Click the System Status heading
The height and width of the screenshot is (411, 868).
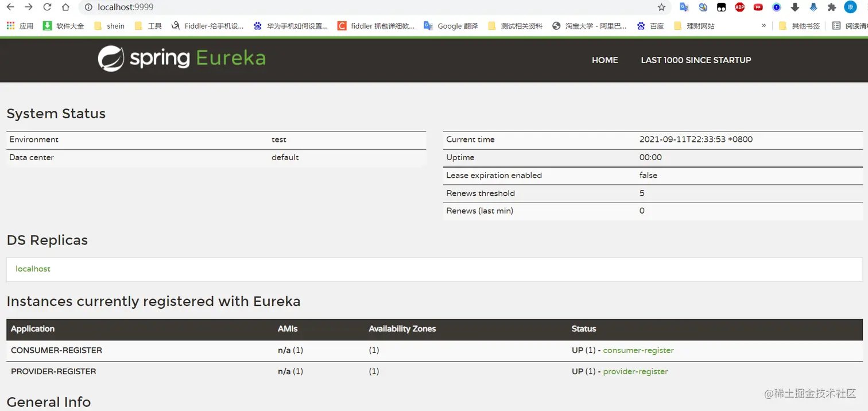[x=56, y=114]
